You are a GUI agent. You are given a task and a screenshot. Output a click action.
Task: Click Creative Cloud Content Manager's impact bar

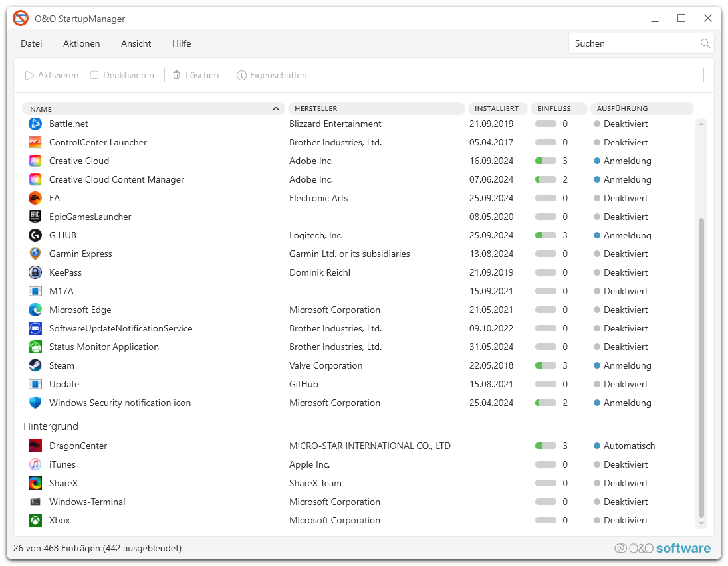pos(546,179)
